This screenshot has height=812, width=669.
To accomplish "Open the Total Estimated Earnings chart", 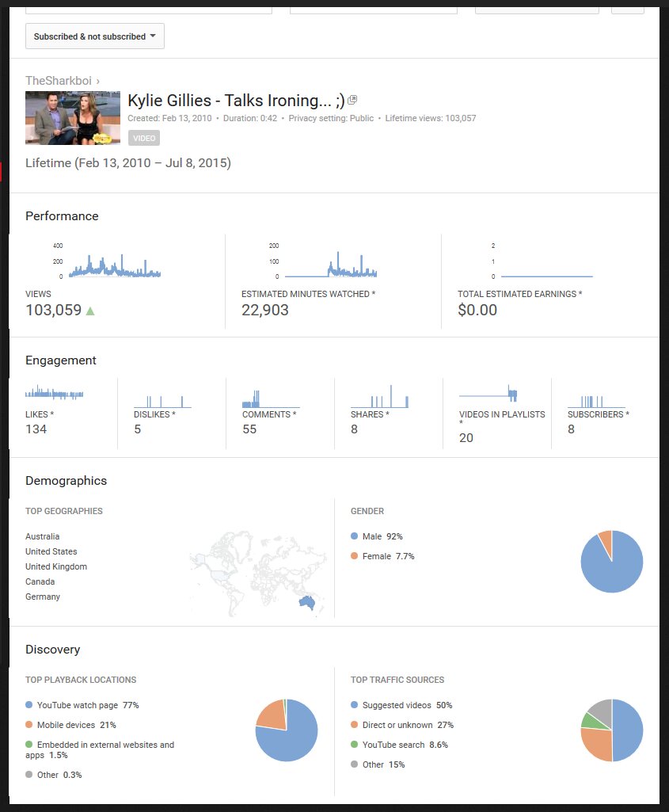I will click(x=546, y=264).
